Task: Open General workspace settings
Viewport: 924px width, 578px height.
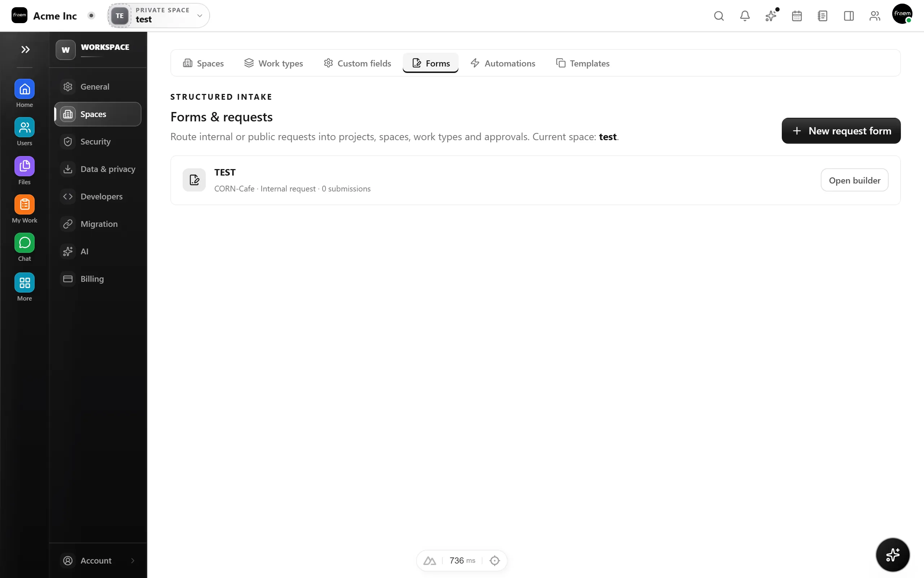Action: [98, 87]
